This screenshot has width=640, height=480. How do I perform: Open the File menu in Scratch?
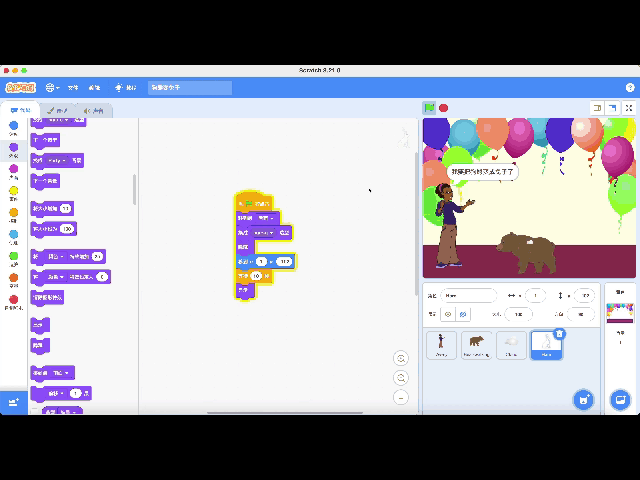[x=73, y=87]
